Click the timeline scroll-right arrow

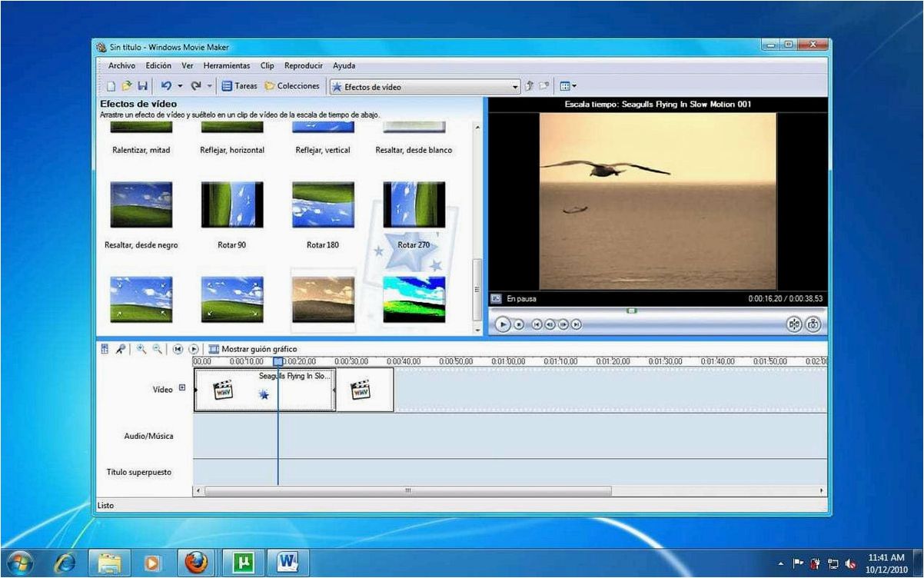[822, 490]
